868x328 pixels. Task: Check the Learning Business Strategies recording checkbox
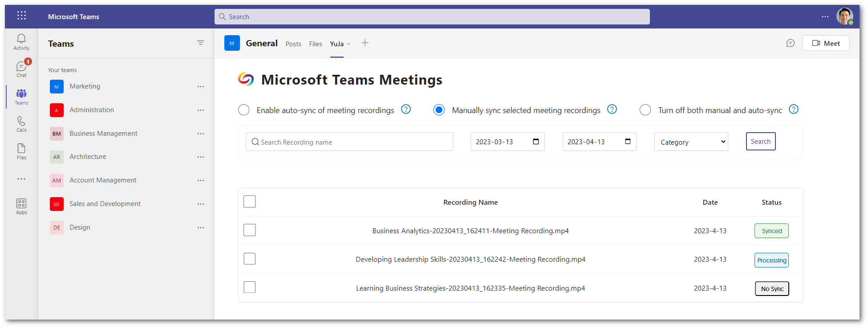(x=250, y=287)
